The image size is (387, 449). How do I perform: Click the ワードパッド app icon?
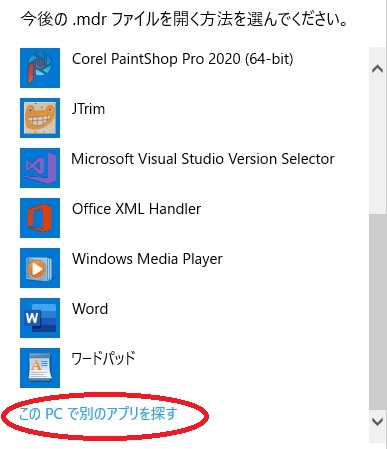coord(40,368)
